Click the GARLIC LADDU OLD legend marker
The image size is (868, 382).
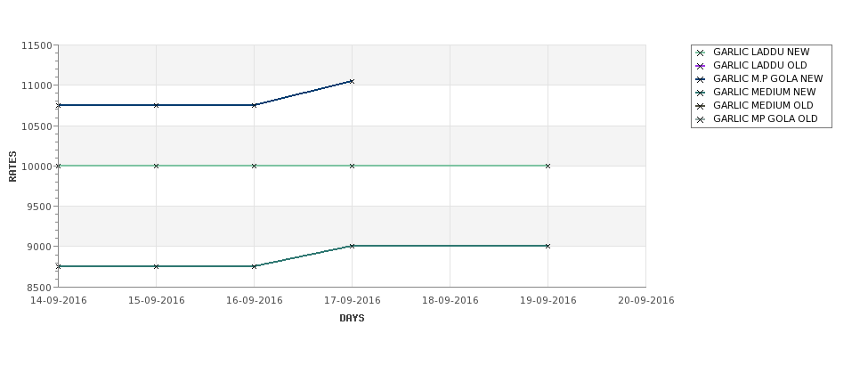click(x=701, y=67)
